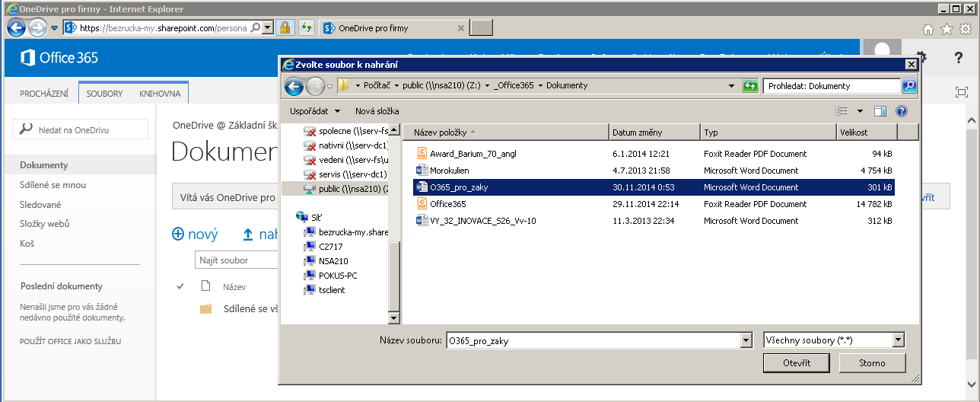Switch to the SOUBORY ribbon tab

pos(105,93)
